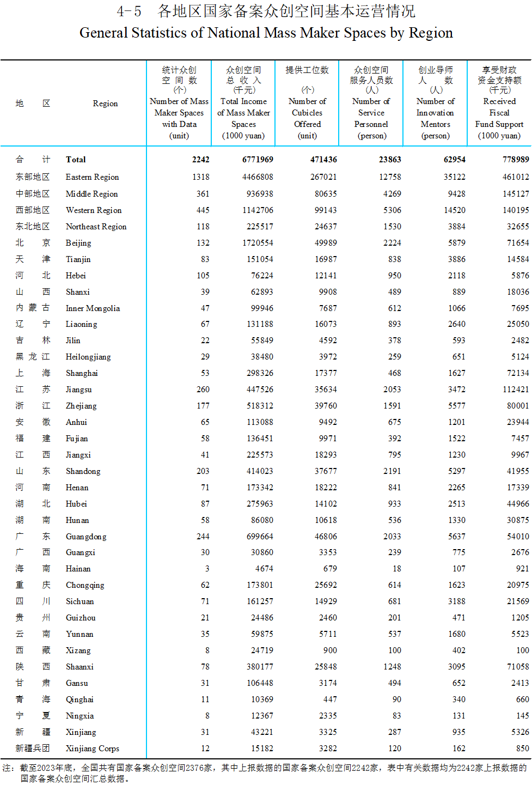Click the total fiscal support value 778989
This screenshot has height=785, width=532.
(x=515, y=160)
